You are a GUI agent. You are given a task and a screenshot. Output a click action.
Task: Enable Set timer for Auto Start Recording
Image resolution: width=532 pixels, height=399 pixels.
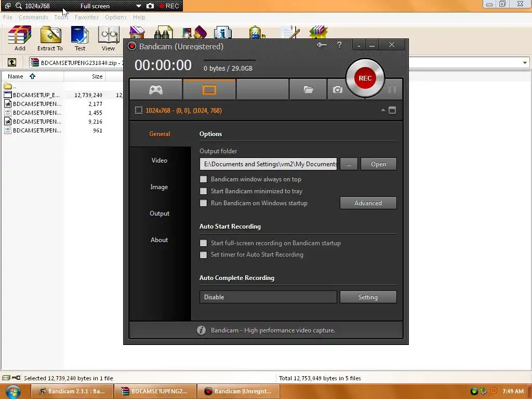click(203, 255)
